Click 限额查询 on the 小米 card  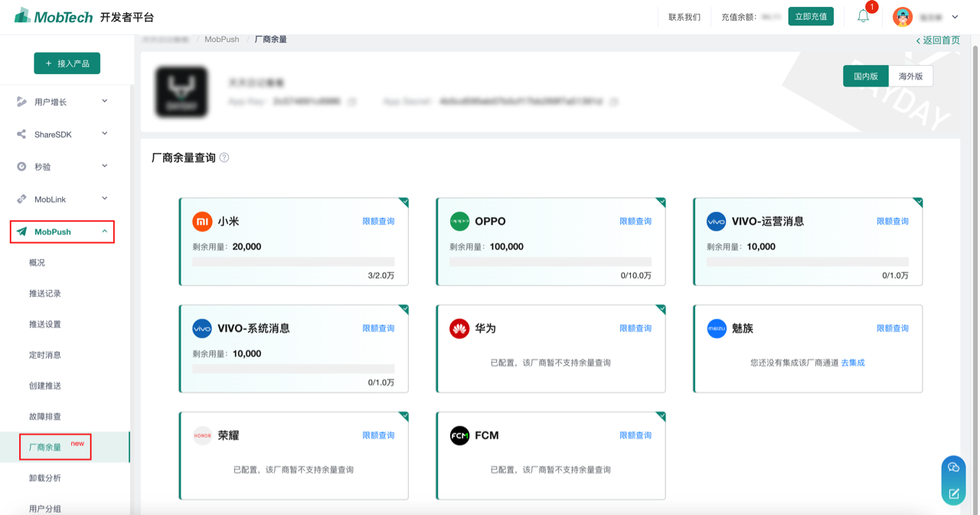coord(378,221)
